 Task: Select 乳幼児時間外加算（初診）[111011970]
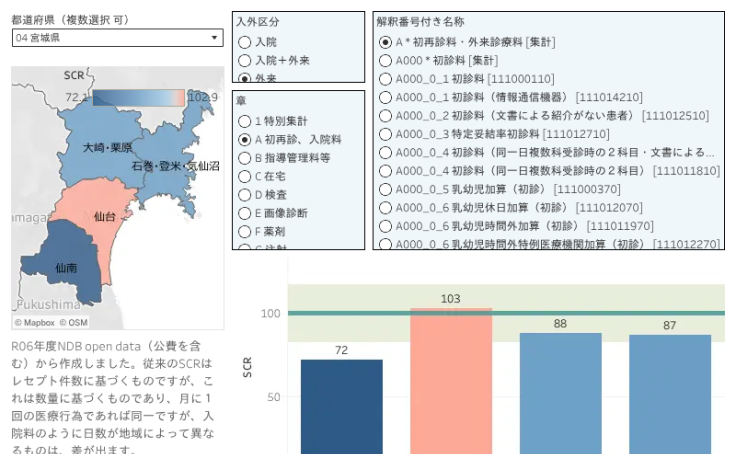(x=385, y=226)
